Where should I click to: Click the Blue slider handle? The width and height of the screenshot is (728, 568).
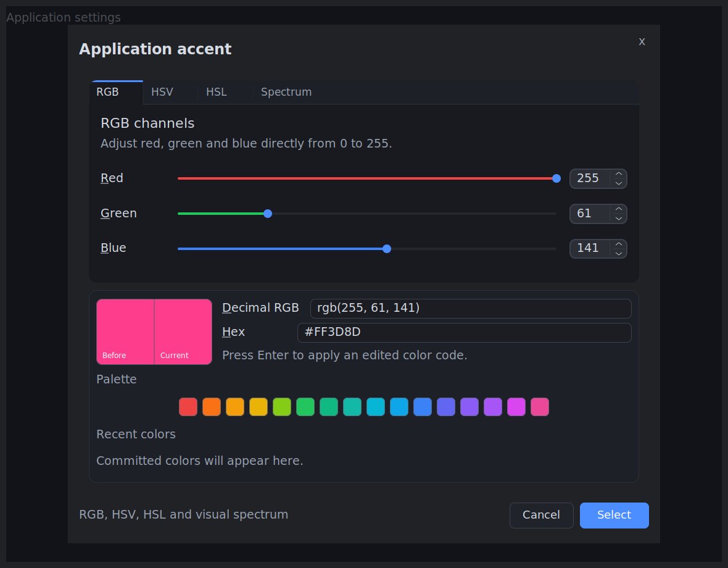pos(387,249)
